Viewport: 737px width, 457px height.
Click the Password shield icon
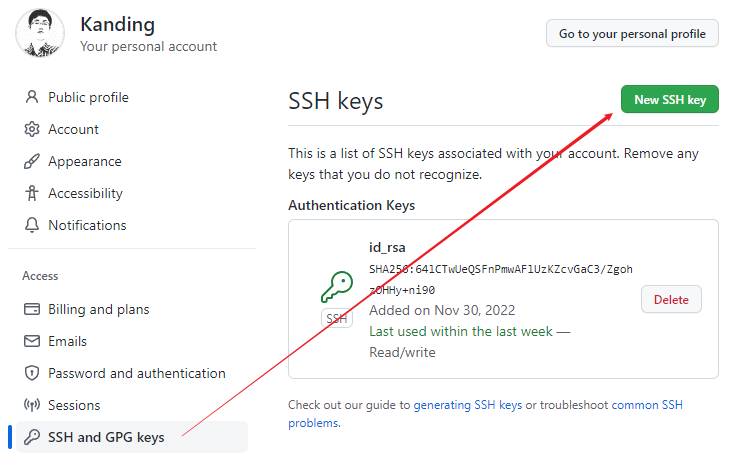coord(31,373)
